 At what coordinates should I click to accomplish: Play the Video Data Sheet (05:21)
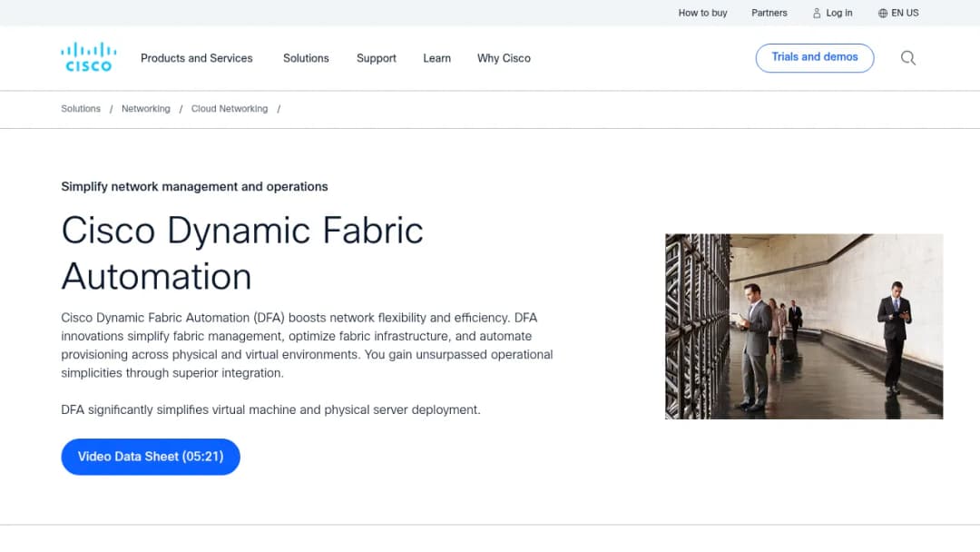[x=151, y=457]
